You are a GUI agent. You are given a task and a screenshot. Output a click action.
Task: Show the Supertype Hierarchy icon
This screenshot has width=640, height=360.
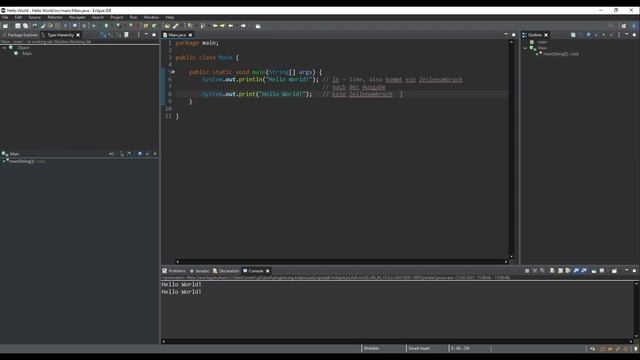pos(111,35)
